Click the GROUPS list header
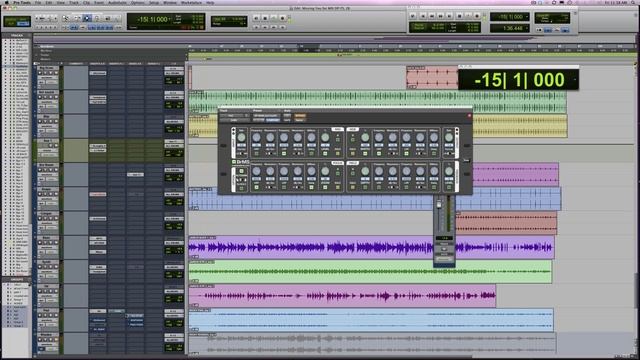Viewport: 640px width, 360px height. 16,280
